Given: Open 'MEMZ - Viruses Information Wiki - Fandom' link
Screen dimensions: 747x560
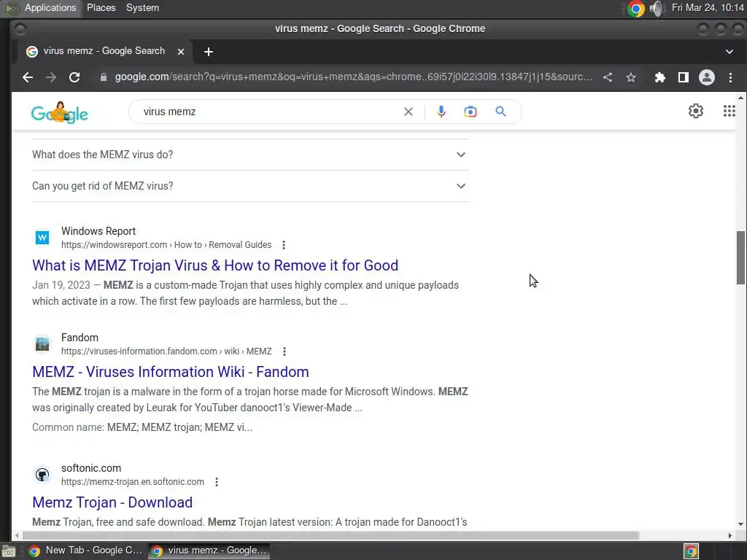Looking at the screenshot, I should click(x=171, y=372).
